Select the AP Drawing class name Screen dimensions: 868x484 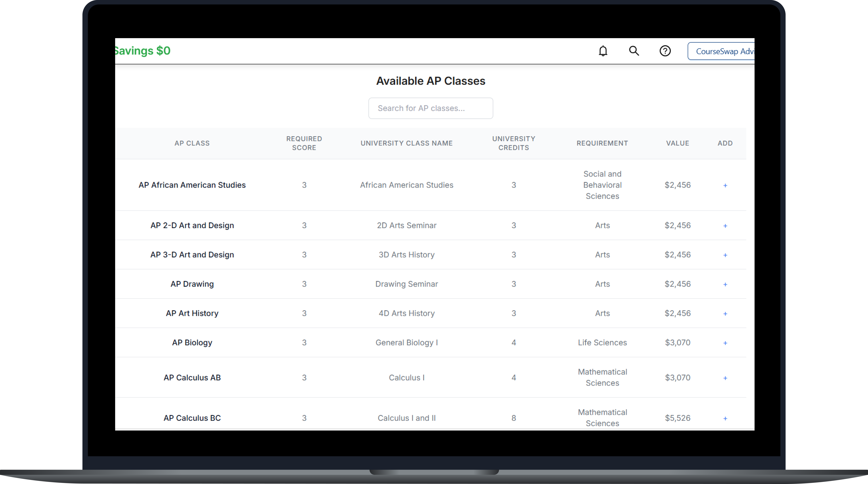click(192, 284)
